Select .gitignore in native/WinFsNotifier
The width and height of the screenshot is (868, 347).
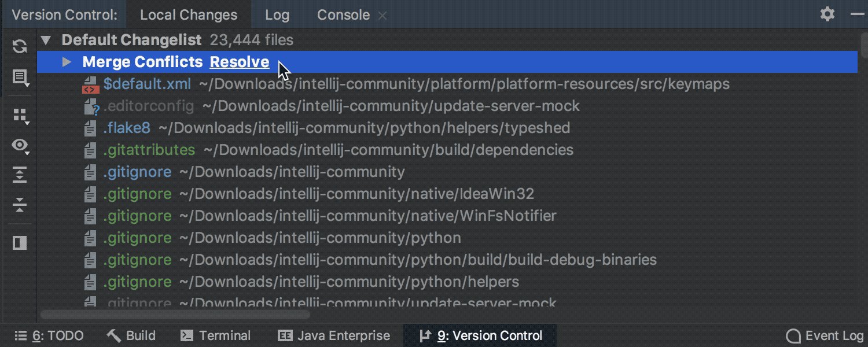point(137,216)
